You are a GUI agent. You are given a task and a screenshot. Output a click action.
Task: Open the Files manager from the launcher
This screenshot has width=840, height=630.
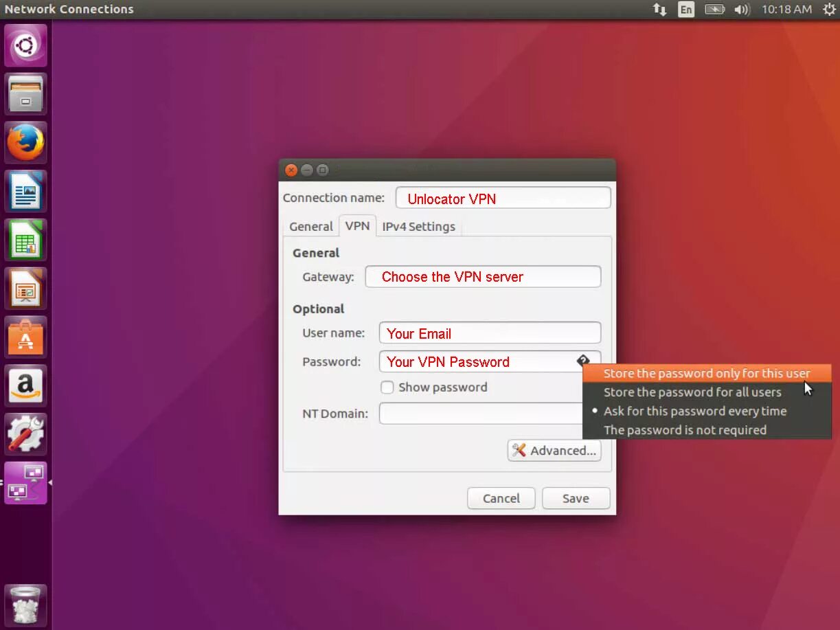pos(26,94)
